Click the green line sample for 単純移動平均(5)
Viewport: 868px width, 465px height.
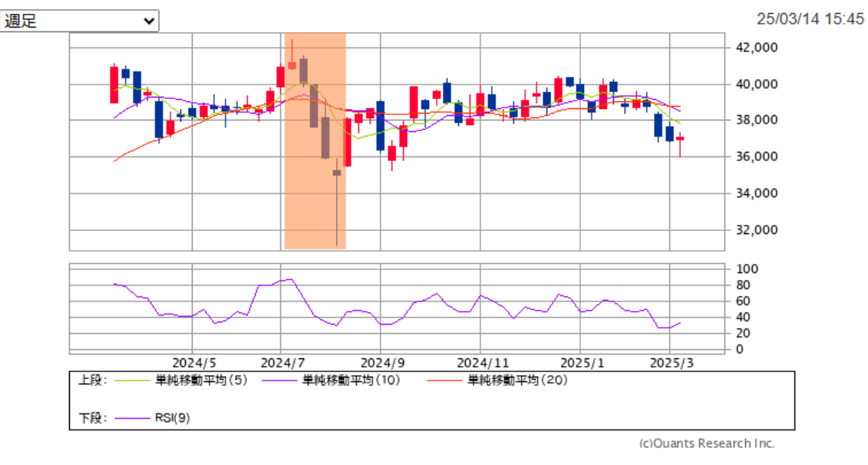pyautogui.click(x=132, y=381)
